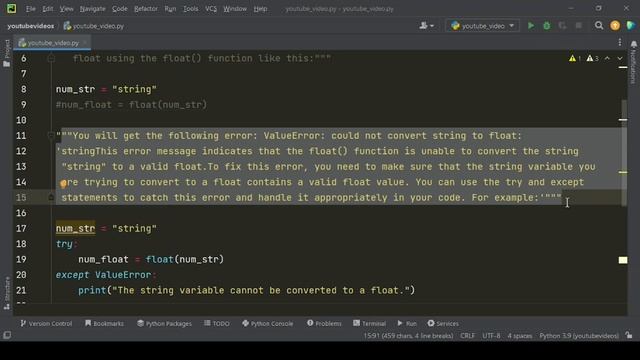Click cursor position 15:91 in status bar
The image size is (640, 360).
408,336
